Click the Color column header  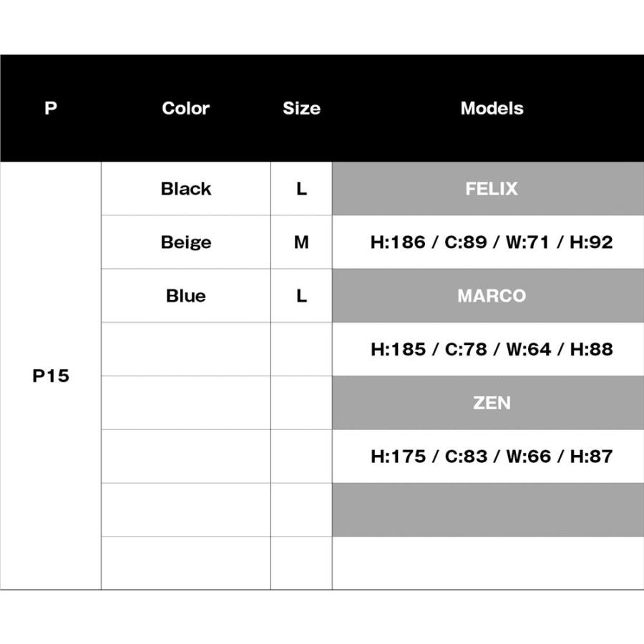pyautogui.click(x=185, y=109)
